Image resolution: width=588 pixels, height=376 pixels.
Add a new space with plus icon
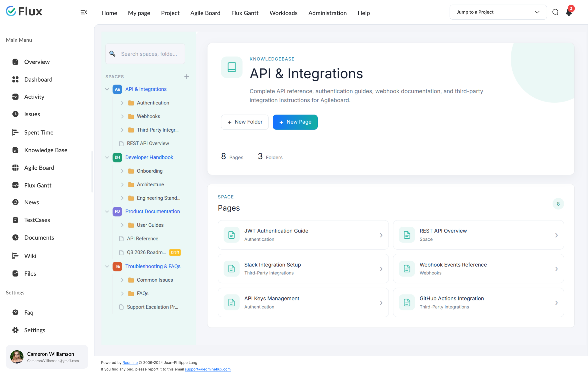pos(187,77)
